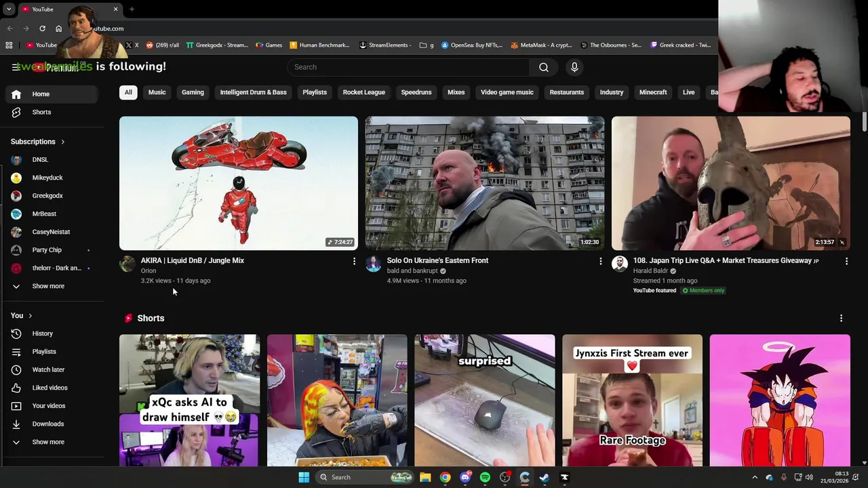Open AKIRA Liquid DnB Jungle Mix title

click(193, 260)
